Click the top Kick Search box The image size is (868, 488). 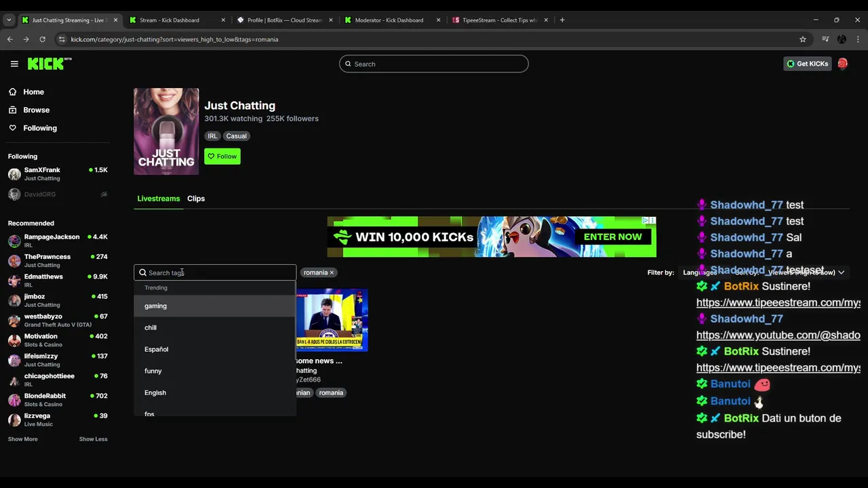(433, 64)
